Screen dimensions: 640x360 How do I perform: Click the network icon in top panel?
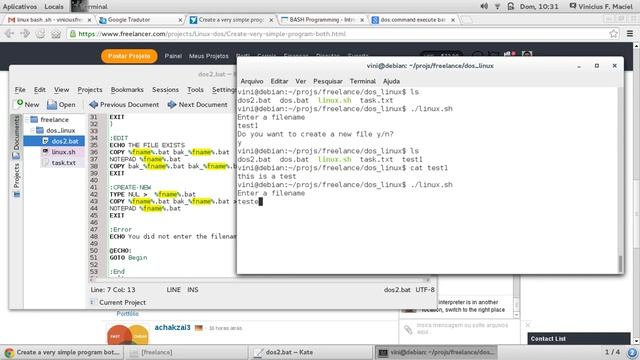[497, 7]
